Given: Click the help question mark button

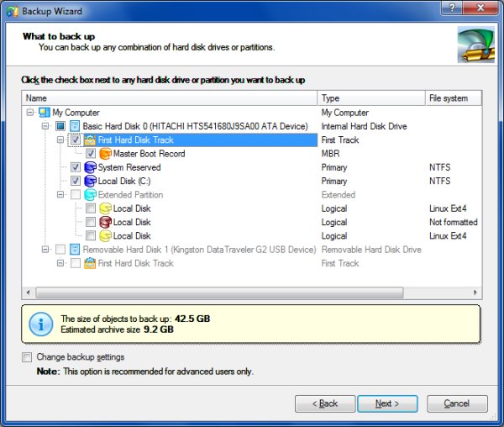Looking at the screenshot, I should coord(452,8).
